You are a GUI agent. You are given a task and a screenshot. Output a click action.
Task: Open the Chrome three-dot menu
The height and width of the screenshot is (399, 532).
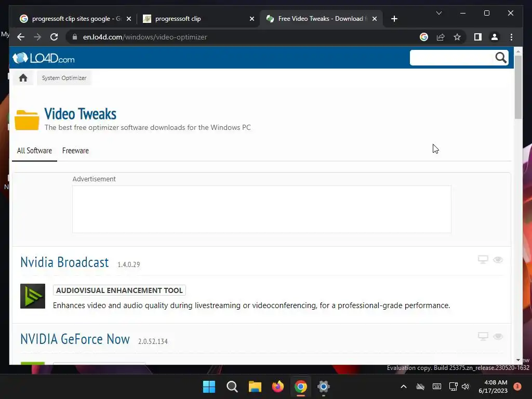pyautogui.click(x=511, y=37)
